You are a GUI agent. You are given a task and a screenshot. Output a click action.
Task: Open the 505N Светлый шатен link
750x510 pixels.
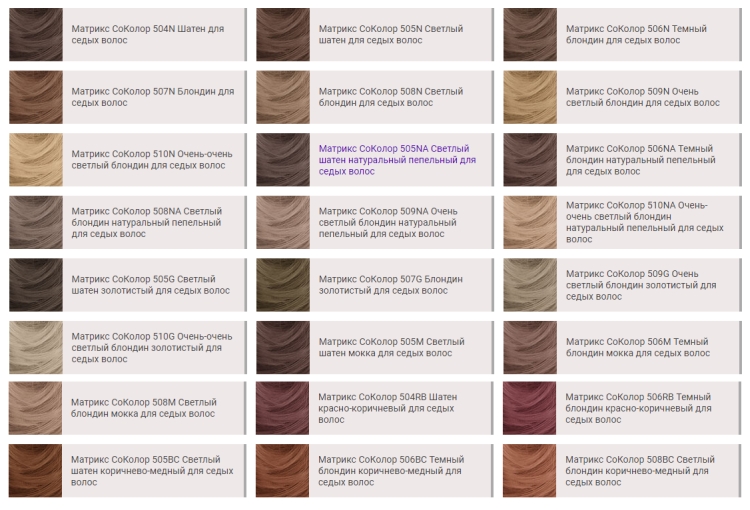click(391, 34)
